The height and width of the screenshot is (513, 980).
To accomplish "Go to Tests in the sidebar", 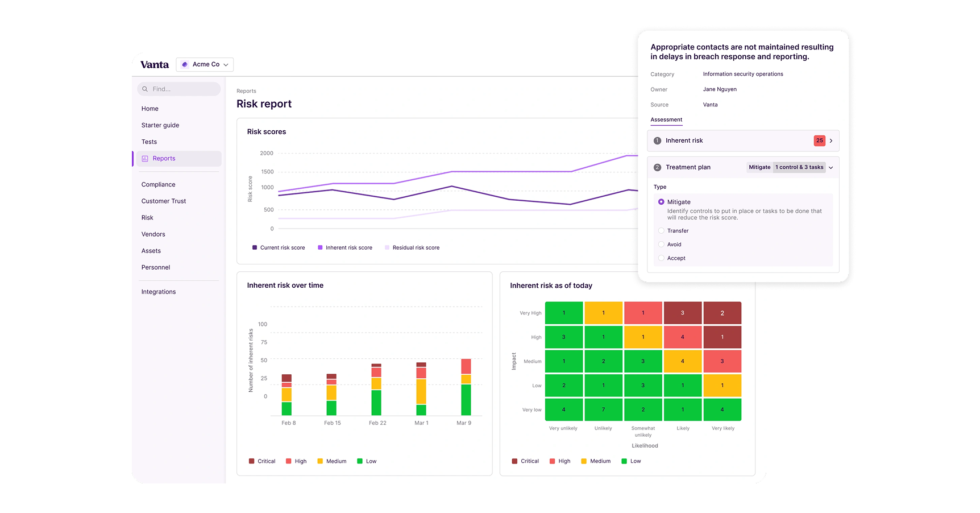I will click(149, 142).
